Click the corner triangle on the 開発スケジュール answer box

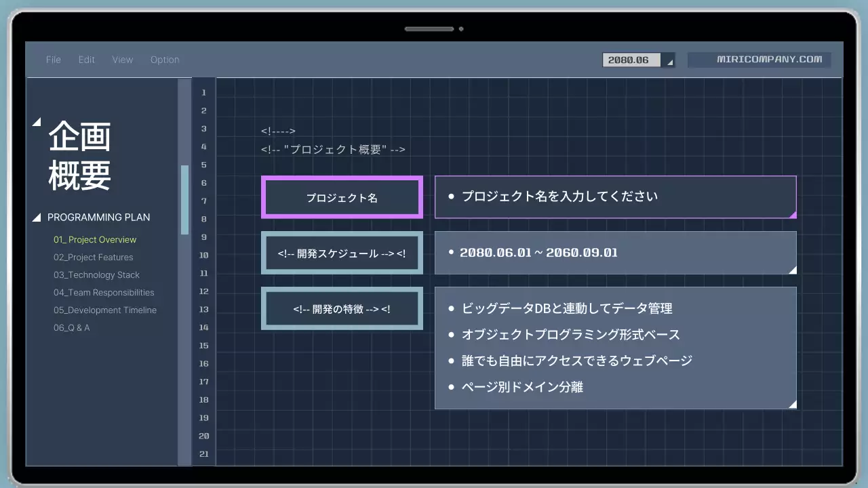(793, 270)
